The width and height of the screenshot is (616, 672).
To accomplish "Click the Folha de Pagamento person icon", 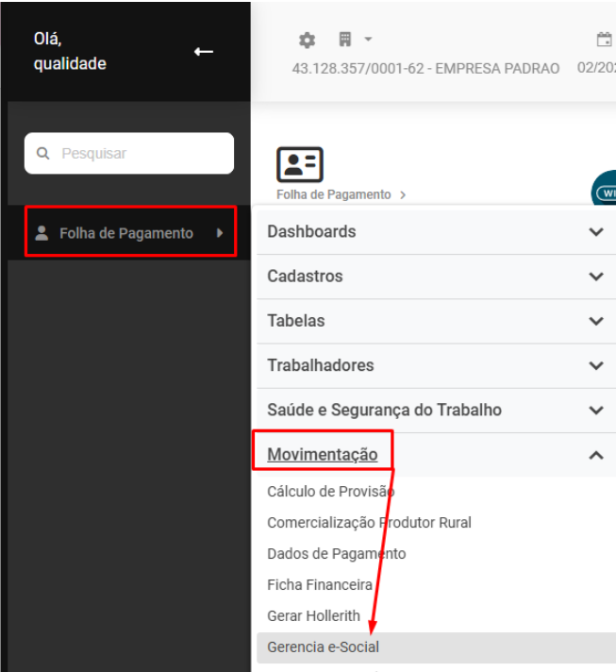I will [42, 233].
